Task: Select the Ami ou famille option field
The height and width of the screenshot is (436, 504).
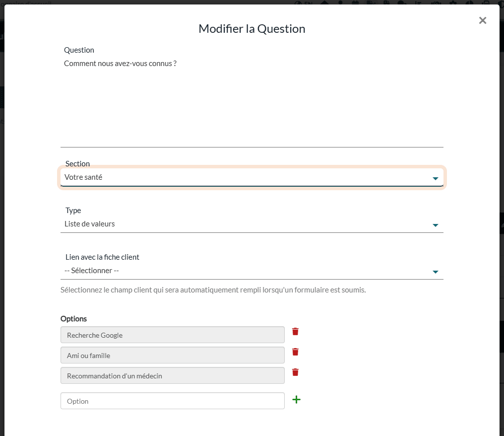Action: pyautogui.click(x=173, y=355)
